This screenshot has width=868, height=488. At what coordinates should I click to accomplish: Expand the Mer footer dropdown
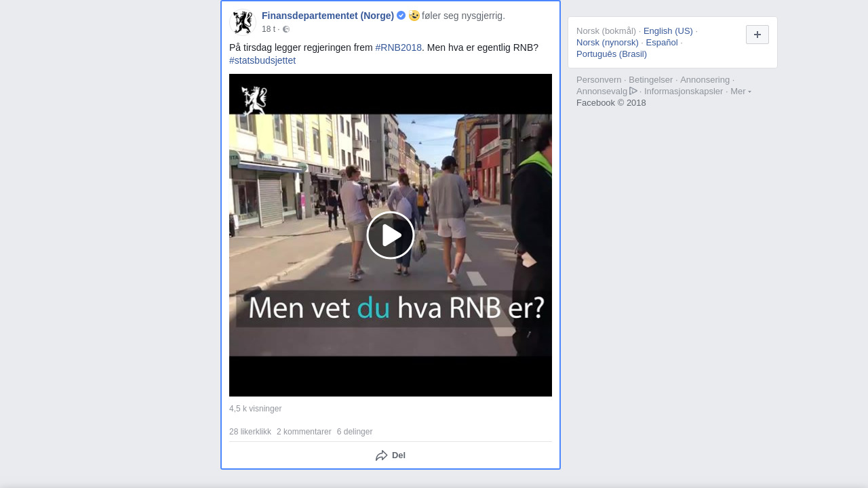coord(741,91)
